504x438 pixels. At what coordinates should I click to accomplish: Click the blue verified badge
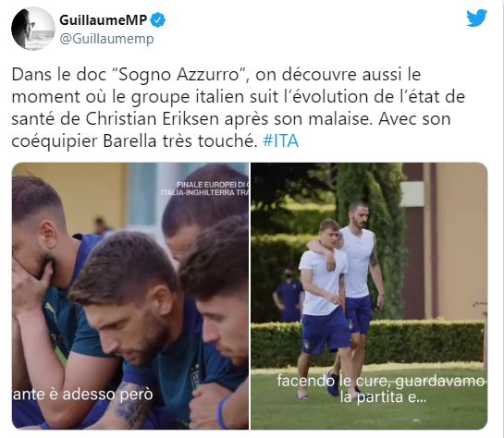[x=158, y=20]
